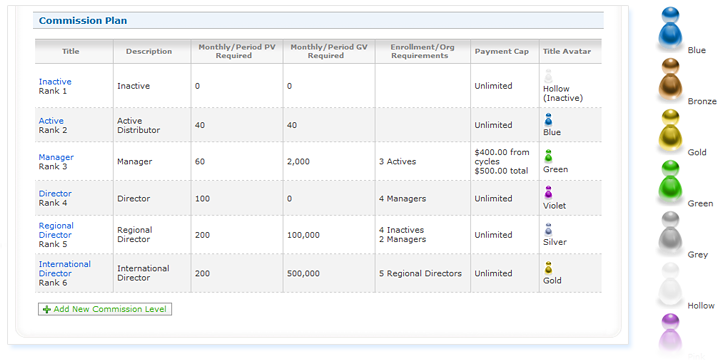
Task: Select the large Bronze avatar icon
Action: 670,79
